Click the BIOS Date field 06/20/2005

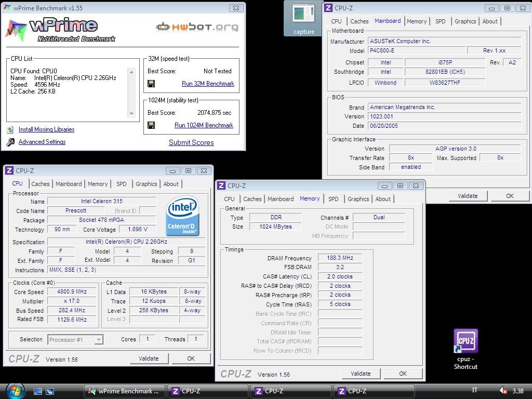click(x=445, y=126)
